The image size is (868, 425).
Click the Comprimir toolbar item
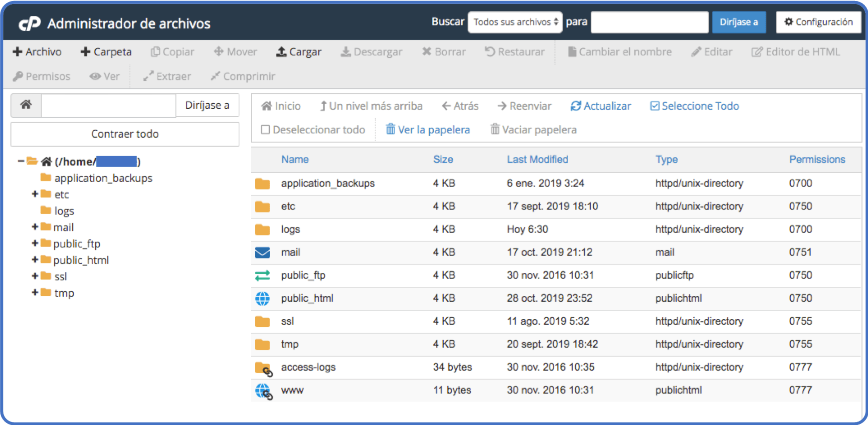[x=243, y=76]
